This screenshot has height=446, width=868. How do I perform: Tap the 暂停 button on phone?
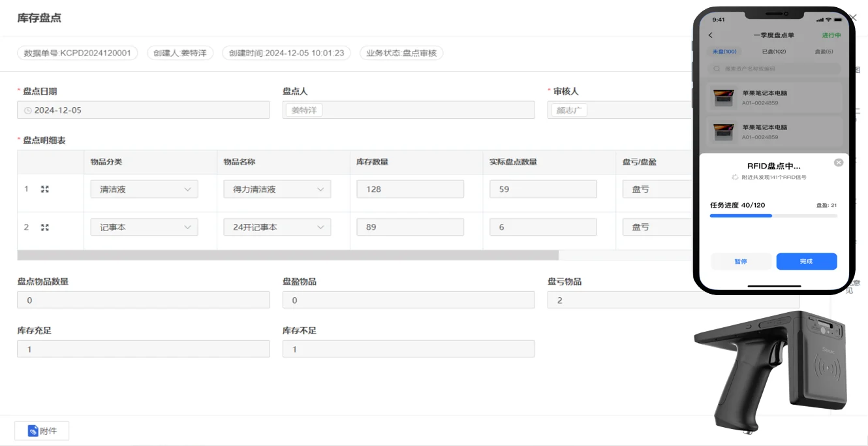point(741,261)
